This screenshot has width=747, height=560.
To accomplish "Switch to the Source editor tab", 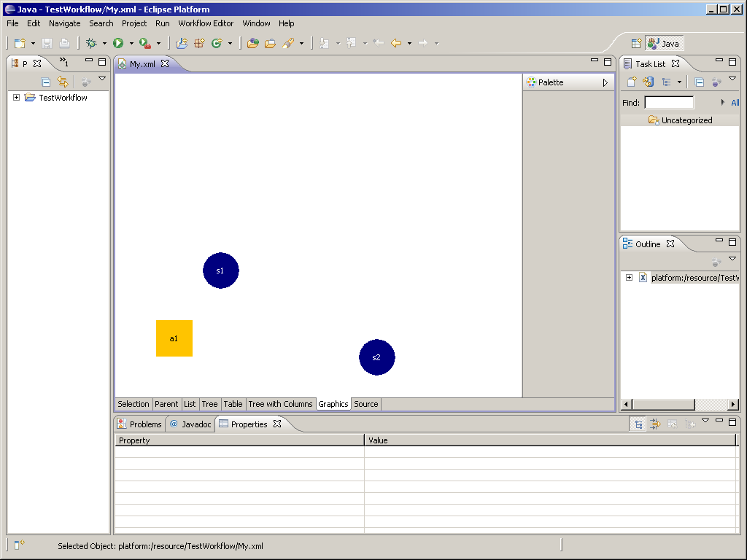I will pos(366,404).
